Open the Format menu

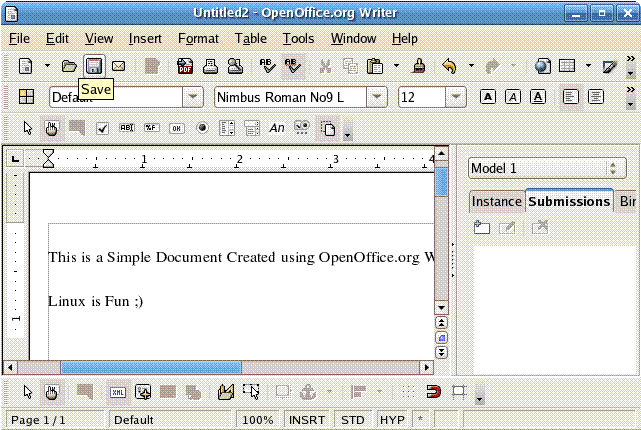(x=198, y=39)
